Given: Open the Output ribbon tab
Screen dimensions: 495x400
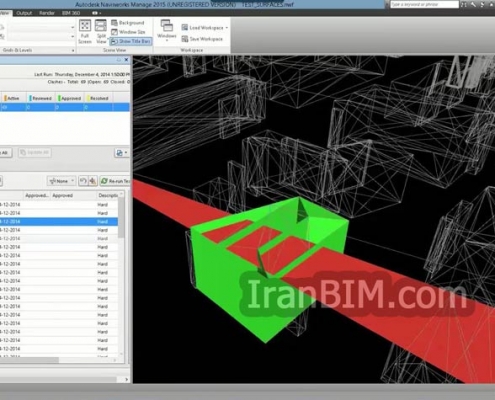Looking at the screenshot, I should click(24, 13).
